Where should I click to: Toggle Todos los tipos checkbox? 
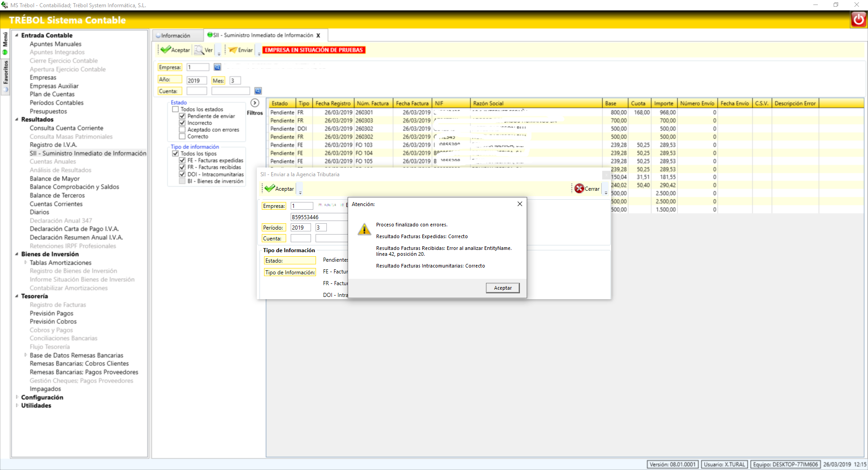click(175, 154)
